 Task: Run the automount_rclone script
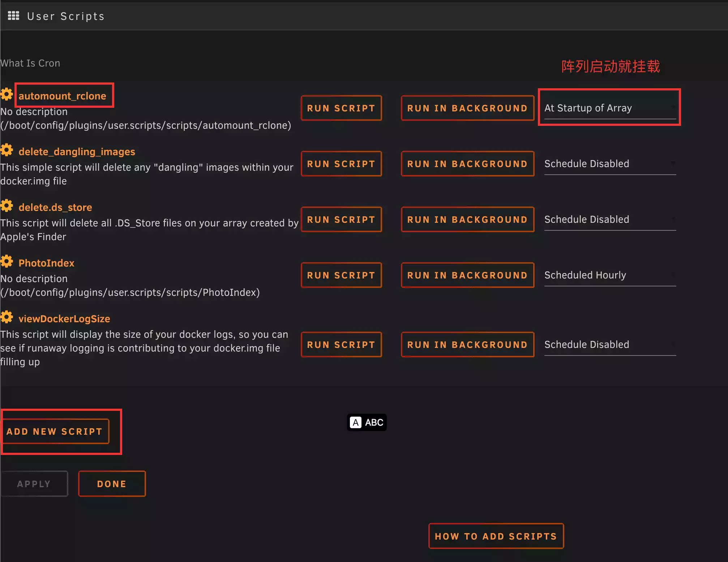pos(341,108)
